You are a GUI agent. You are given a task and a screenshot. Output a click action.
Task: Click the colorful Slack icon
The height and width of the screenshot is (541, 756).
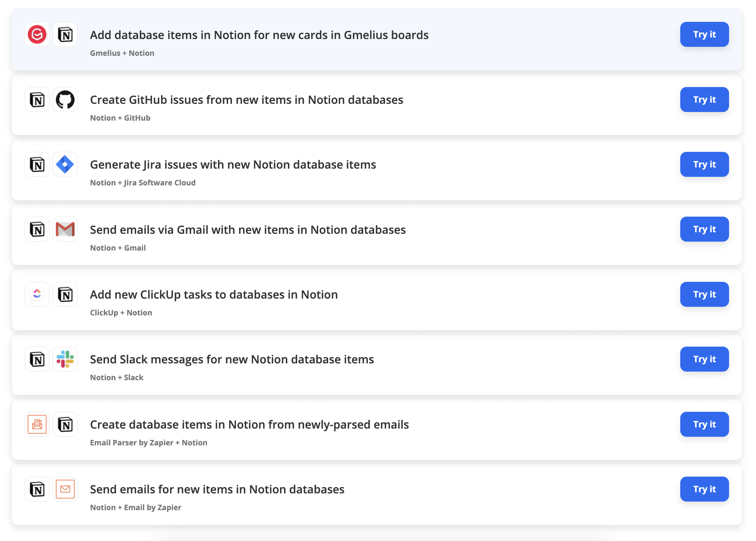coord(65,359)
